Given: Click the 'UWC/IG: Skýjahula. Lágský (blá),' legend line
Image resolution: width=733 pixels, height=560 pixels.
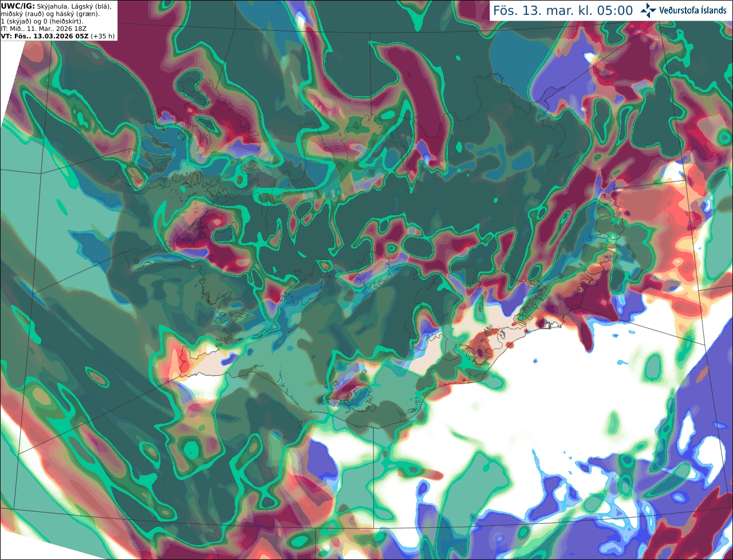Looking at the screenshot, I should click(x=56, y=6).
